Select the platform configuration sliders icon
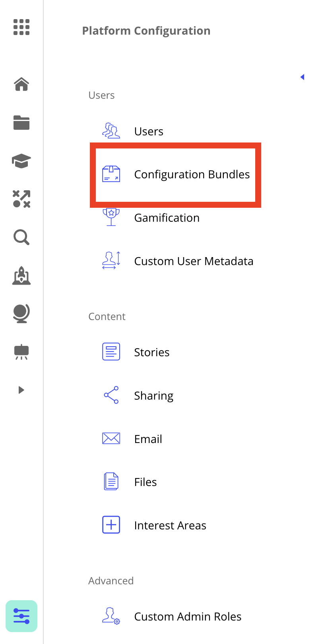Image resolution: width=322 pixels, height=644 pixels. pyautogui.click(x=21, y=616)
